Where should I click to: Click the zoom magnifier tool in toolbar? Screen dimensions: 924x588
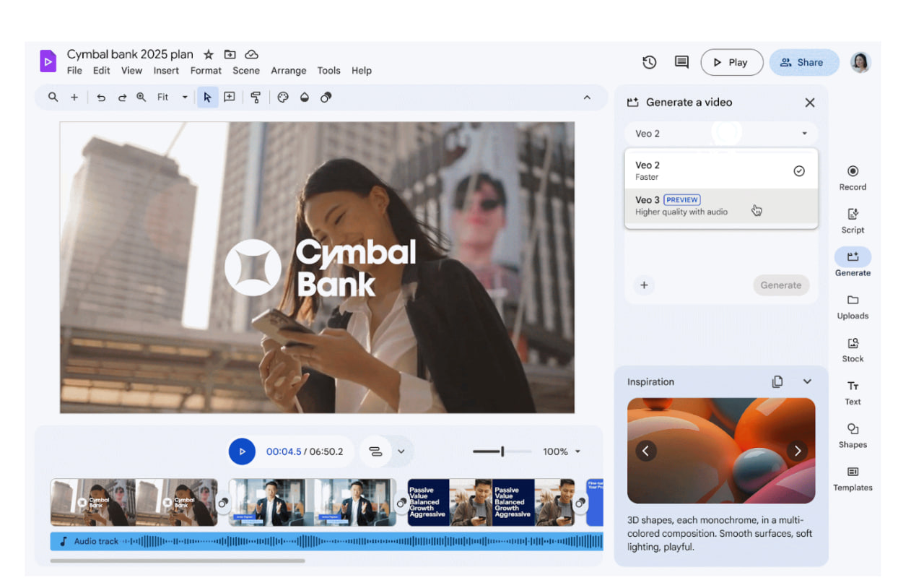[141, 97]
